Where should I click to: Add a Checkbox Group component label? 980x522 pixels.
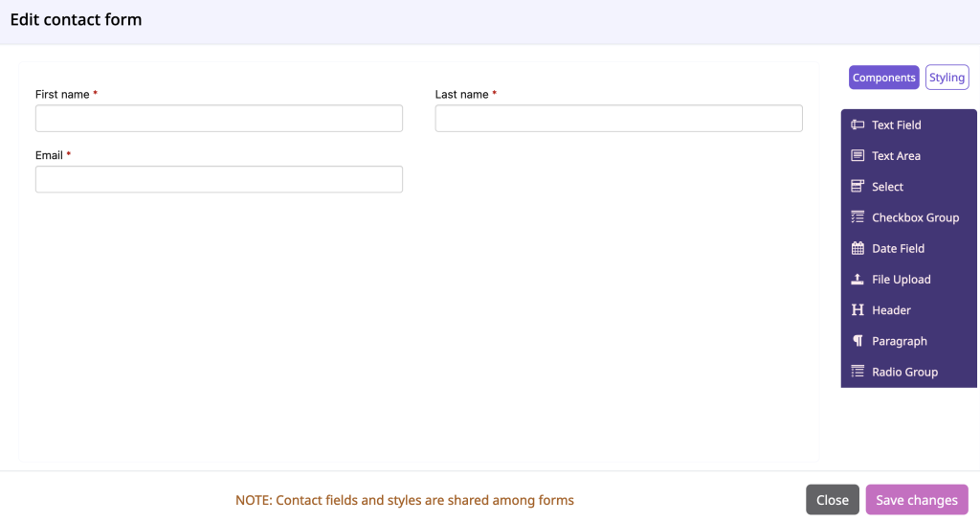click(915, 217)
